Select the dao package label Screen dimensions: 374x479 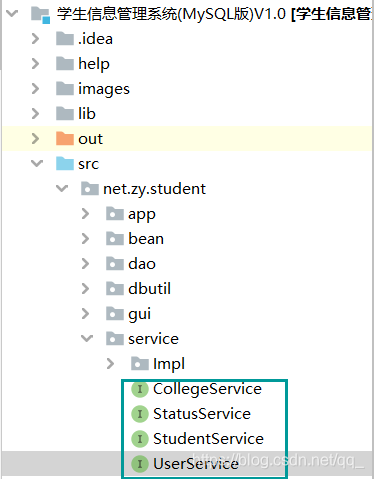click(142, 264)
